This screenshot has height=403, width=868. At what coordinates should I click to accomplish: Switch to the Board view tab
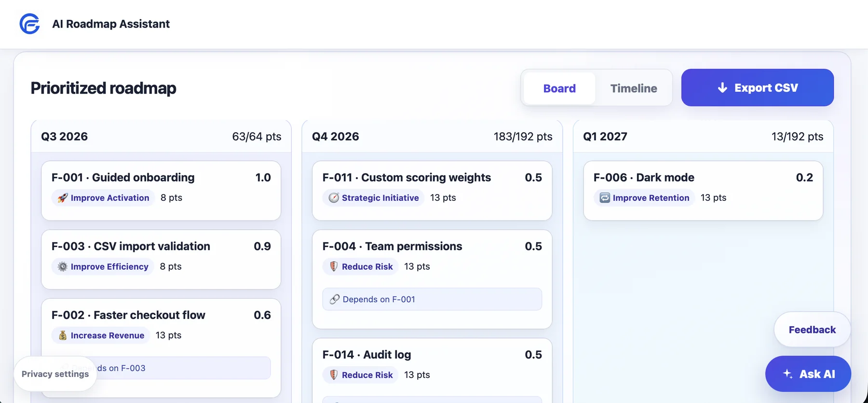[x=559, y=88]
